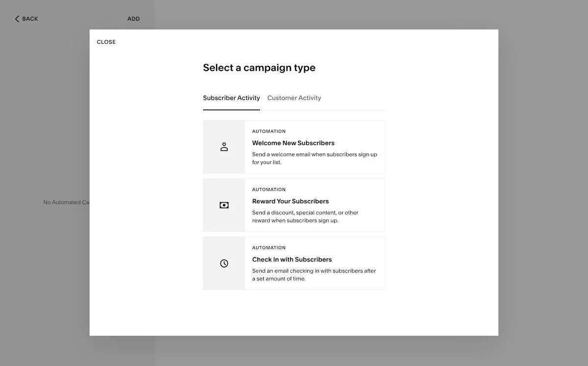Viewport: 588px width, 366px height.
Task: Click the Select a campaign type heading
Action: click(x=259, y=67)
